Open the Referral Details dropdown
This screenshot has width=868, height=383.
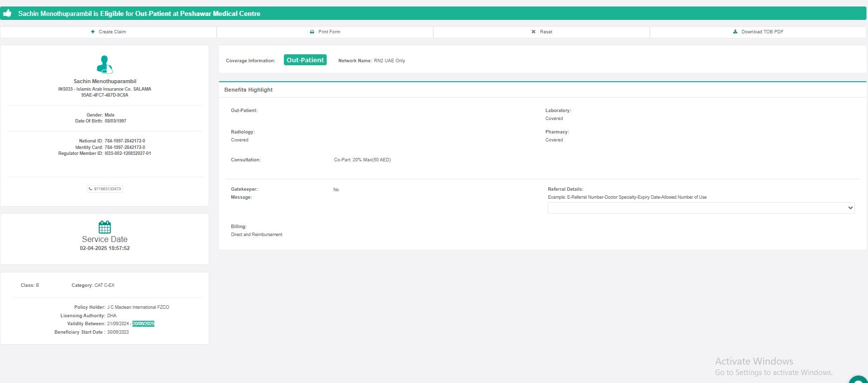[701, 208]
